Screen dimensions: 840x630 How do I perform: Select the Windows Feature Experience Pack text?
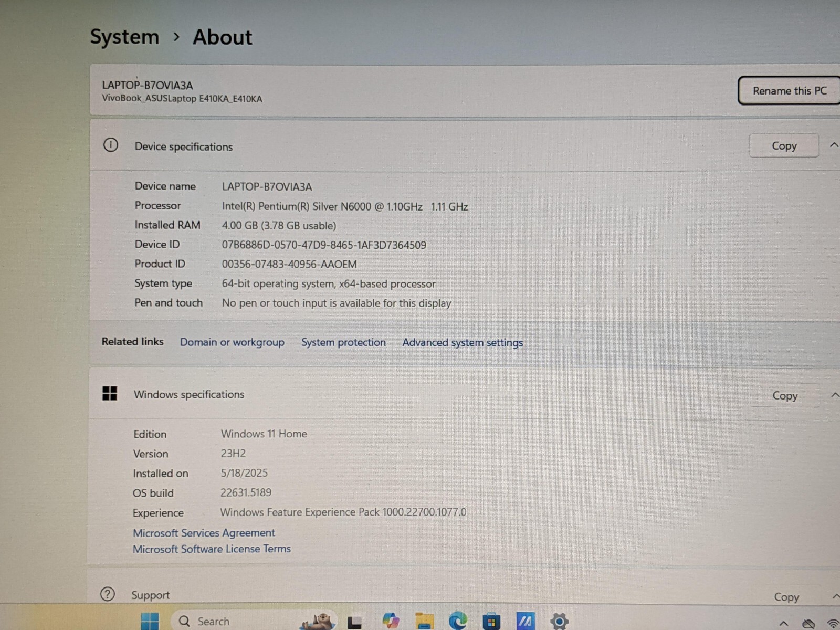tap(343, 512)
